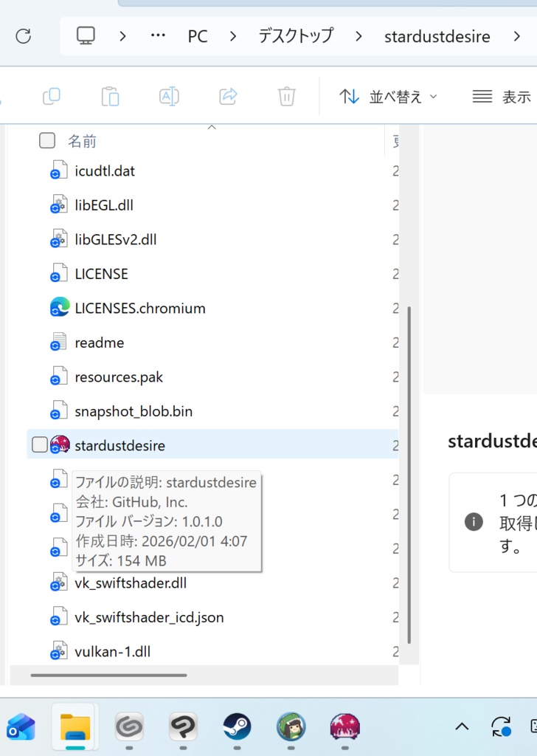
Task: Click the vk_swiftshader_icd.json file icon
Action: coord(59,616)
